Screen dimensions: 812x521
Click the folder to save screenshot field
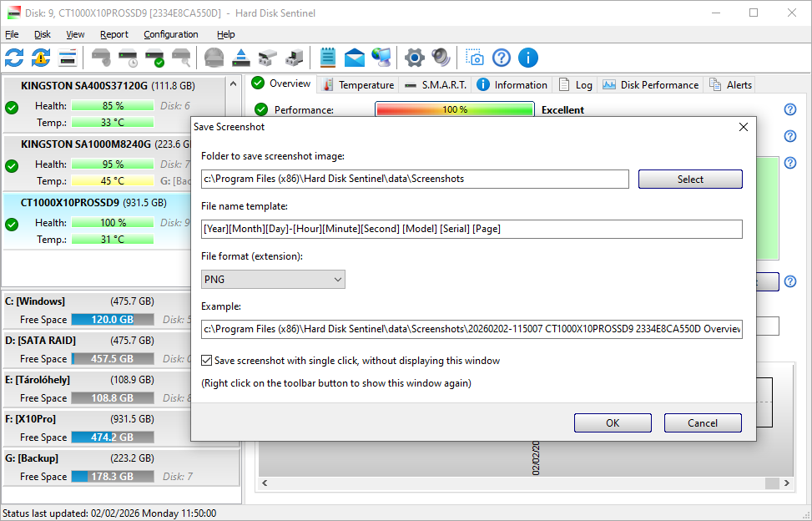click(x=415, y=179)
